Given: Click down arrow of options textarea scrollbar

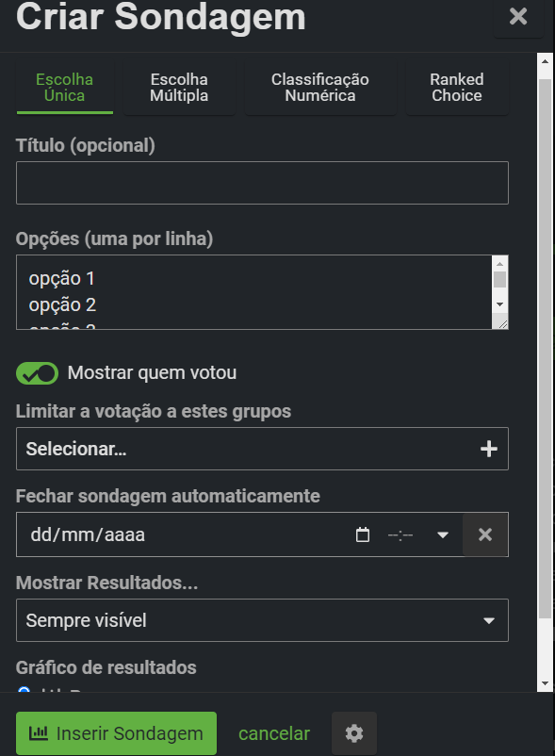Looking at the screenshot, I should click(499, 304).
